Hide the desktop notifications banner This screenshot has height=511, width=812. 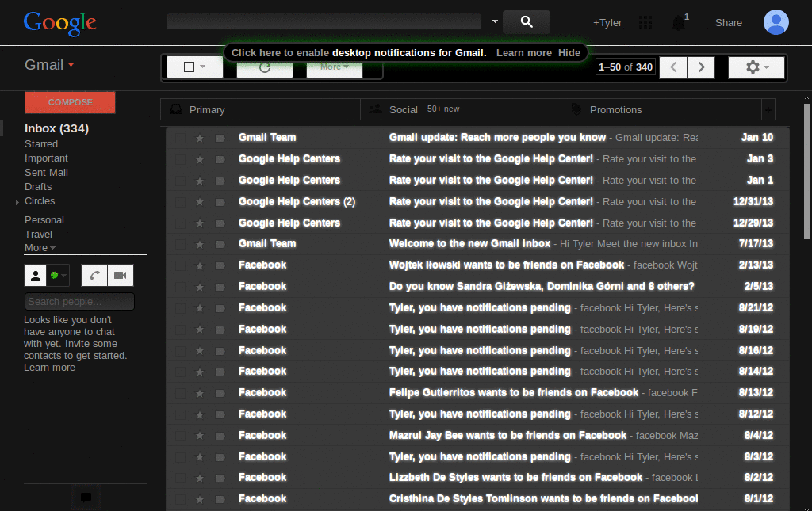click(569, 53)
